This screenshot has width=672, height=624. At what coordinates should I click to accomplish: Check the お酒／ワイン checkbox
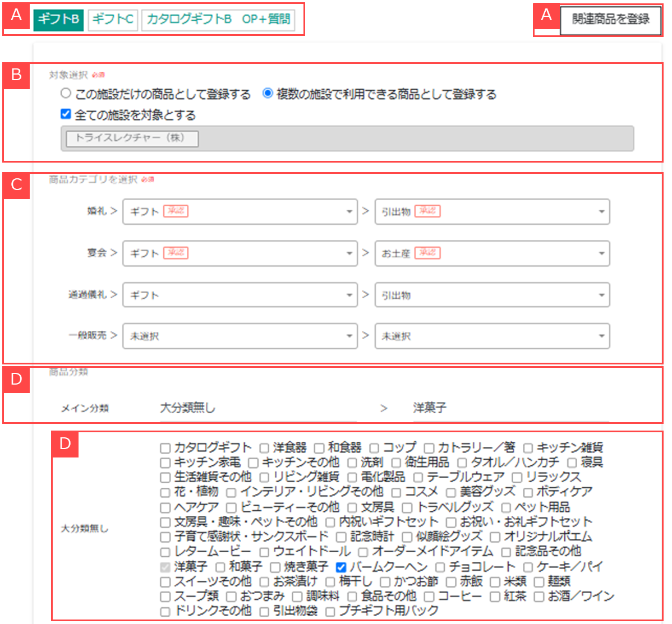point(539,597)
